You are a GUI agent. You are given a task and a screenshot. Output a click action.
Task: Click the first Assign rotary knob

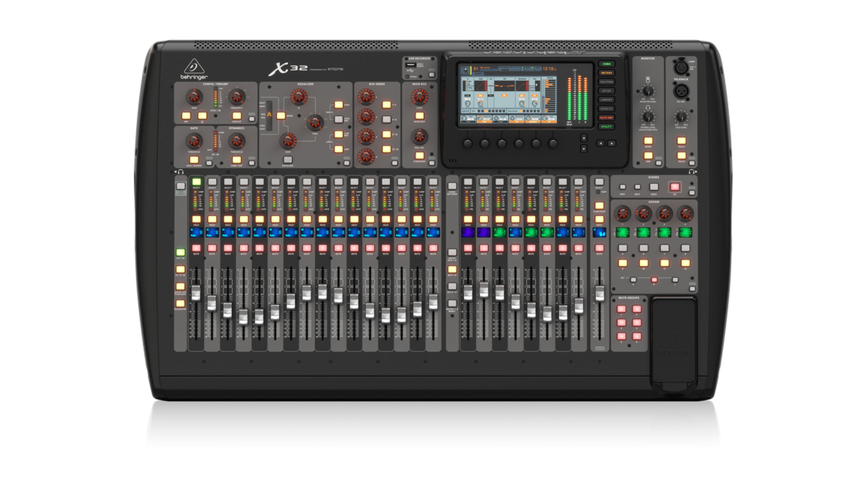pyautogui.click(x=623, y=213)
